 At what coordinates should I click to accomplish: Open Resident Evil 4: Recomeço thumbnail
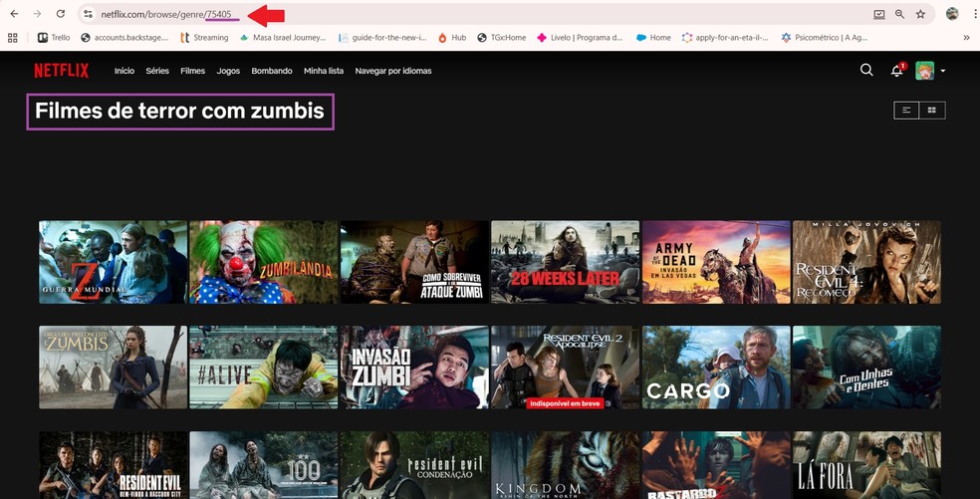click(x=866, y=262)
